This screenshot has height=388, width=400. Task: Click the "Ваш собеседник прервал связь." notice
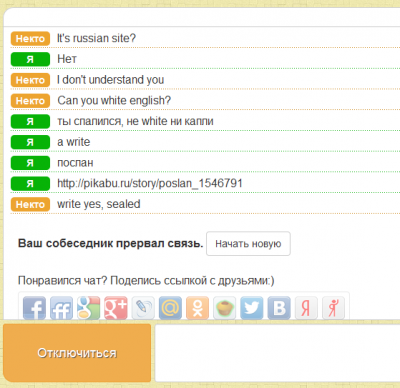(110, 244)
